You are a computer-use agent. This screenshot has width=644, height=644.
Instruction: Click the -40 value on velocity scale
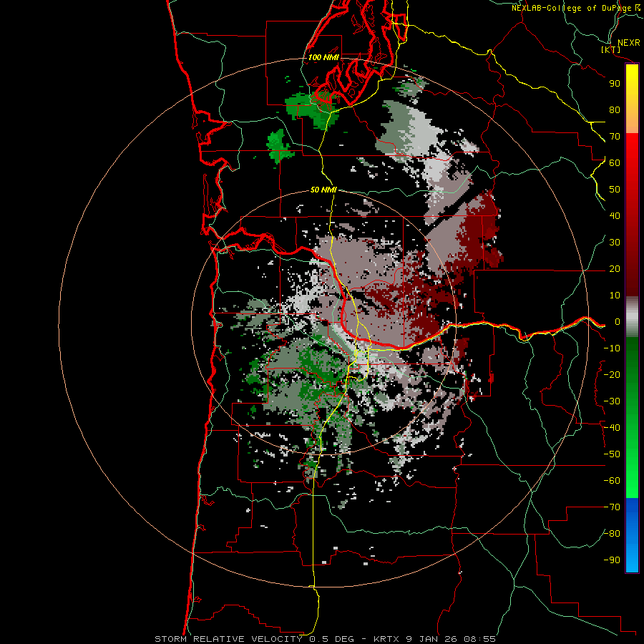612,428
